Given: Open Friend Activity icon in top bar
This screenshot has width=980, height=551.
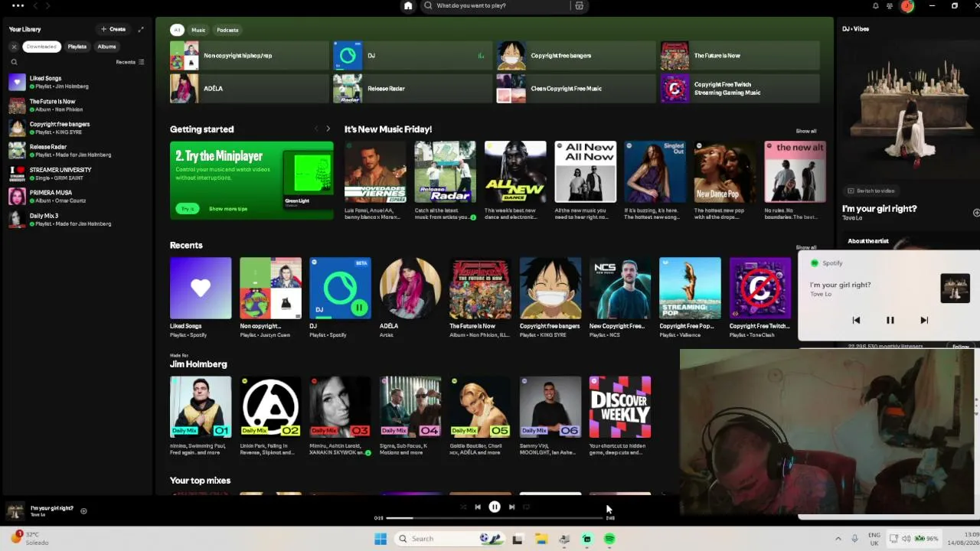Looking at the screenshot, I should (890, 5).
